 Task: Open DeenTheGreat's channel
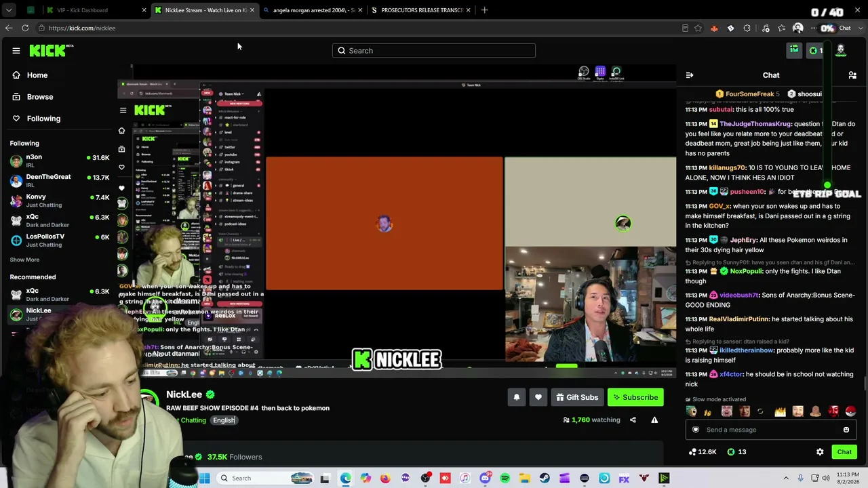click(60, 180)
